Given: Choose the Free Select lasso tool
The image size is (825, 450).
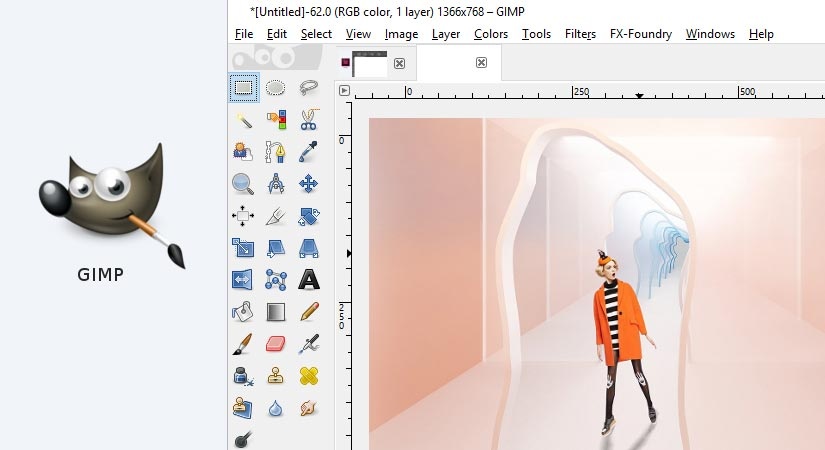Looking at the screenshot, I should (308, 87).
